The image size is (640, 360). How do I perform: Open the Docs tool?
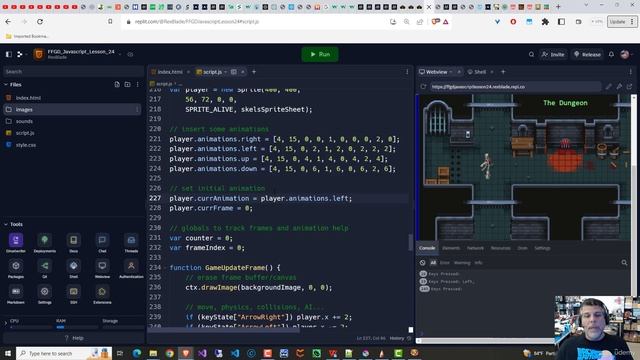click(73, 243)
